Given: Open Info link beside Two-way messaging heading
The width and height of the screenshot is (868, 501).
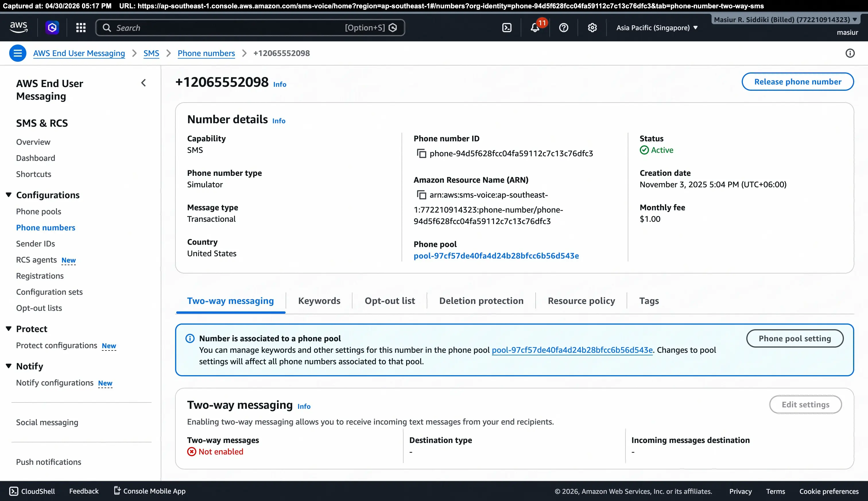Looking at the screenshot, I should [304, 406].
